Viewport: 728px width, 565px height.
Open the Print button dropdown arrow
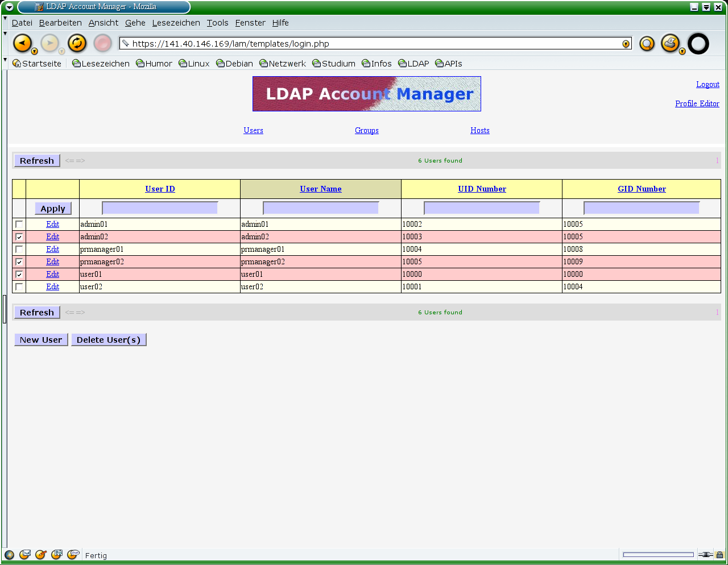682,51
